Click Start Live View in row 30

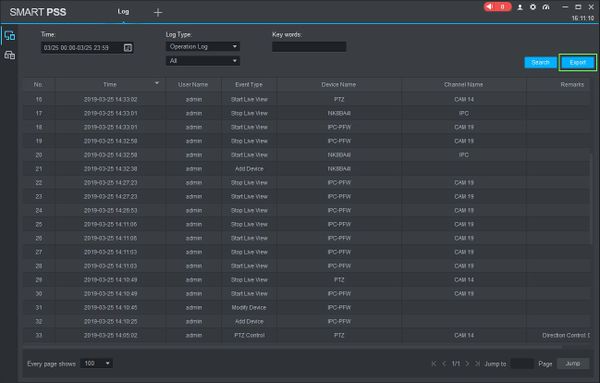pos(249,293)
